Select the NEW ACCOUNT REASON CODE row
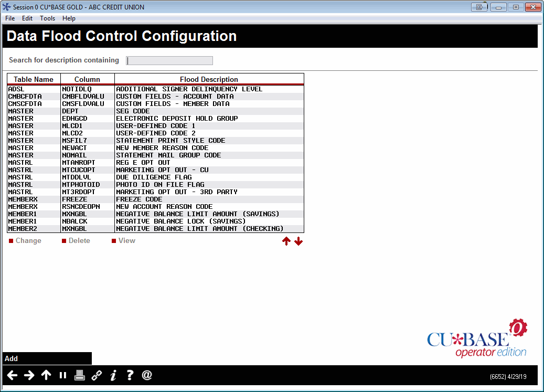 coord(155,207)
